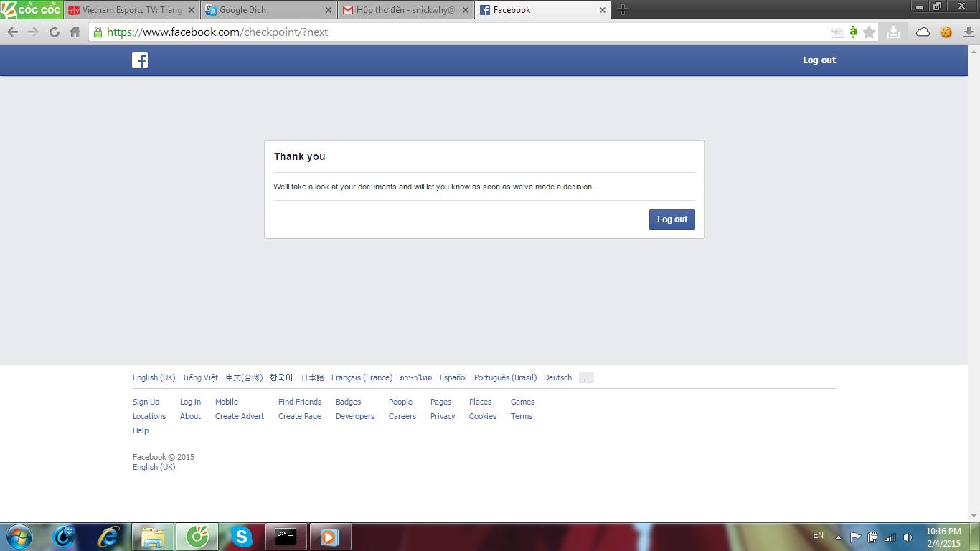
Task: Expand more languages with '...' button
Action: [586, 377]
